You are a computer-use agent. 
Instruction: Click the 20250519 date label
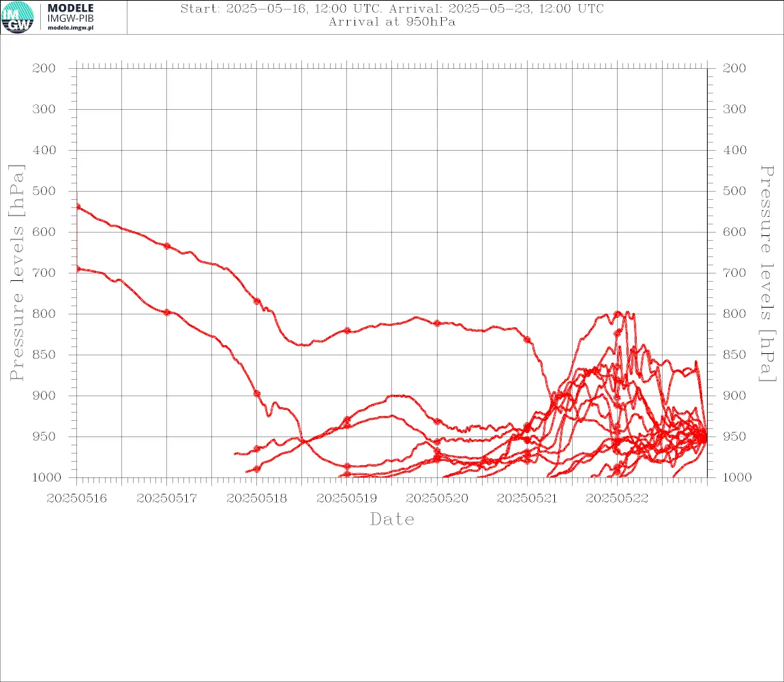(347, 499)
